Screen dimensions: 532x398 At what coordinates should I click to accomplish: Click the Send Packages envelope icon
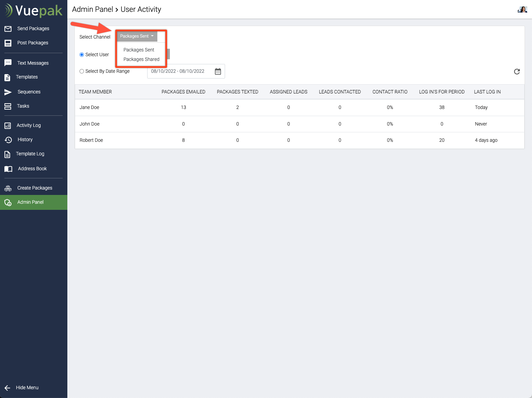pyautogui.click(x=8, y=29)
